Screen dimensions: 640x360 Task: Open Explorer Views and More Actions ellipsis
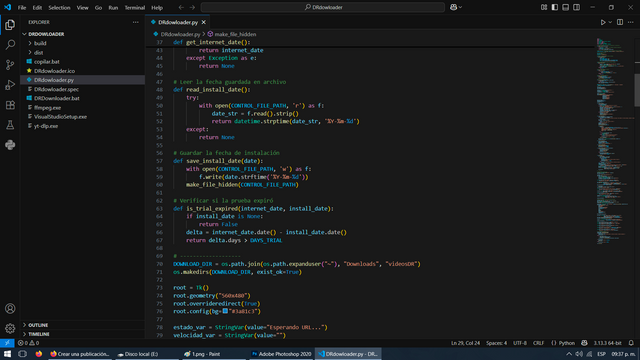[136, 22]
